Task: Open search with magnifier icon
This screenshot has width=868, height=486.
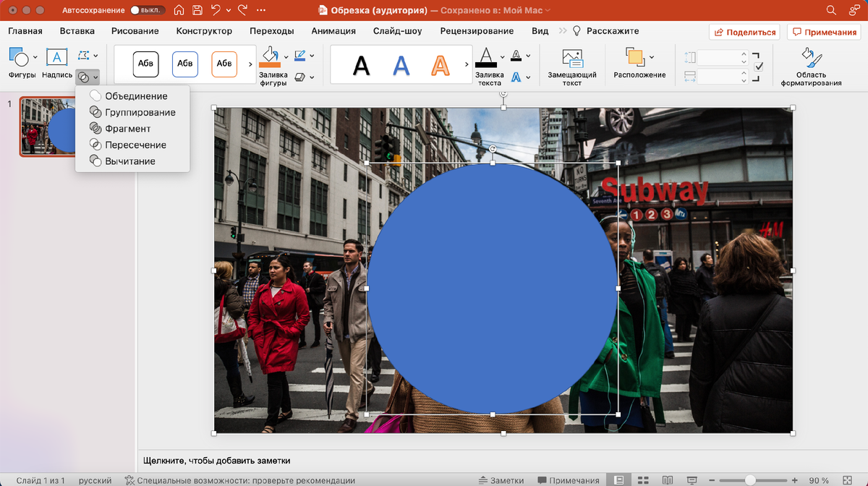Action: click(831, 10)
